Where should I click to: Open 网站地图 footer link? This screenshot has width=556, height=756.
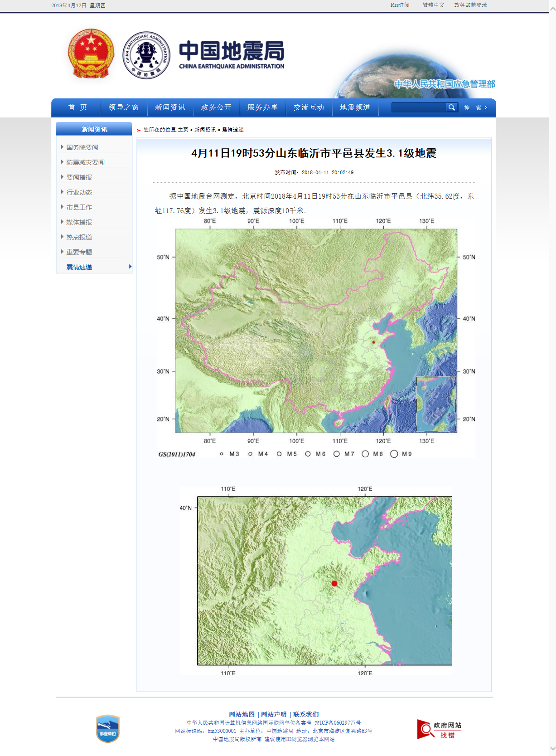tap(242, 714)
